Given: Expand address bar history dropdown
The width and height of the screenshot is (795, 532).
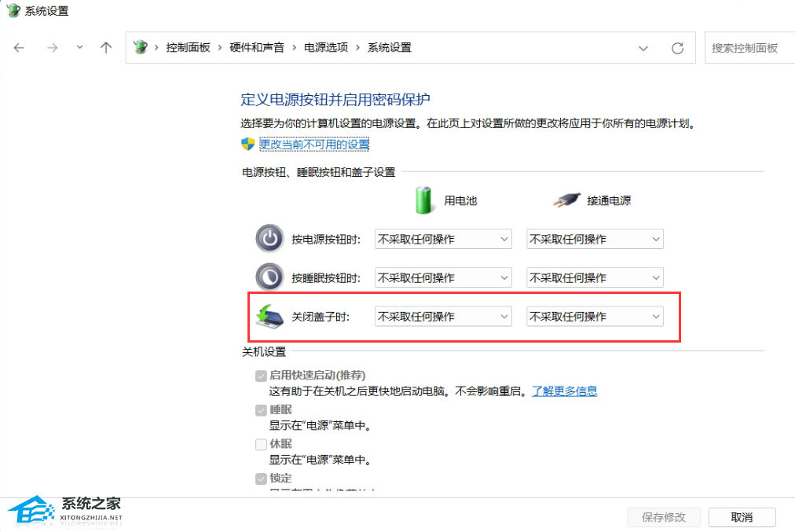Looking at the screenshot, I should click(x=643, y=48).
